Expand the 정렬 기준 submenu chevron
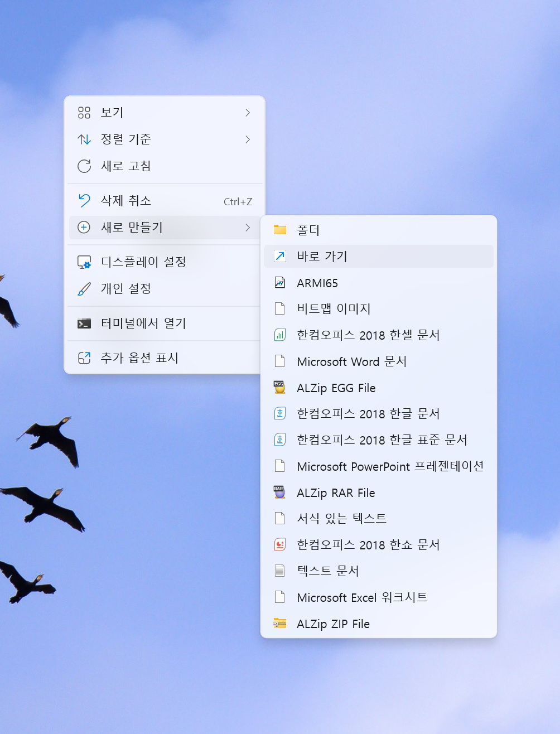Image resolution: width=560 pixels, height=734 pixels. 248,139
